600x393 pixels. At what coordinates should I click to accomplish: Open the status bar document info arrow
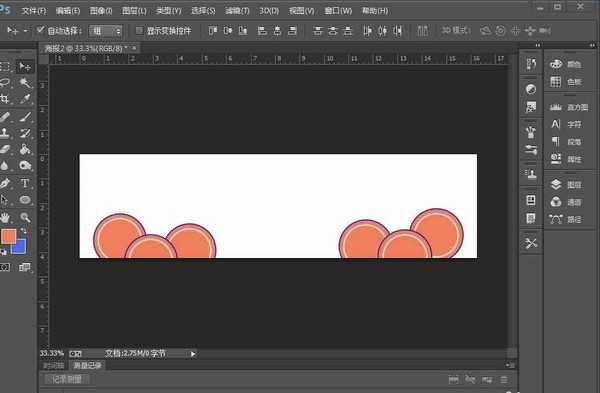coord(193,354)
